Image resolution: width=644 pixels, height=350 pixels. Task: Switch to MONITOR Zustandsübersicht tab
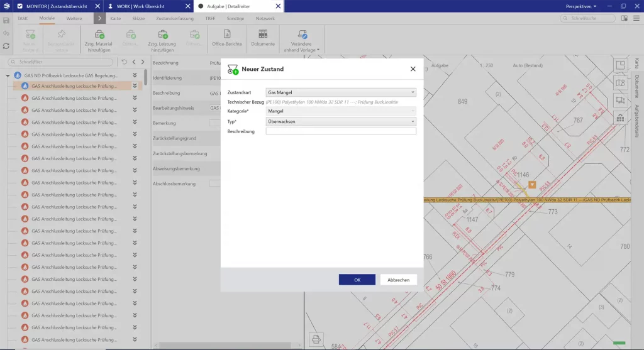(57, 6)
